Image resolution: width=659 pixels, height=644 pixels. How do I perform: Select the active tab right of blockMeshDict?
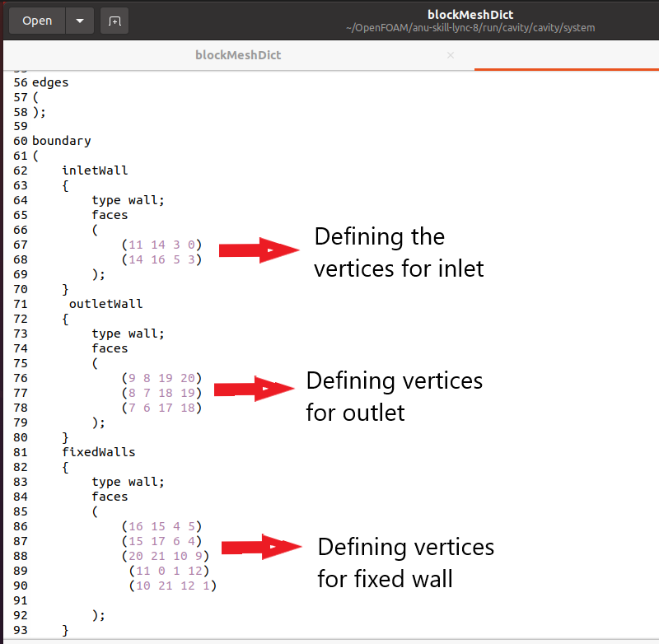pos(567,55)
